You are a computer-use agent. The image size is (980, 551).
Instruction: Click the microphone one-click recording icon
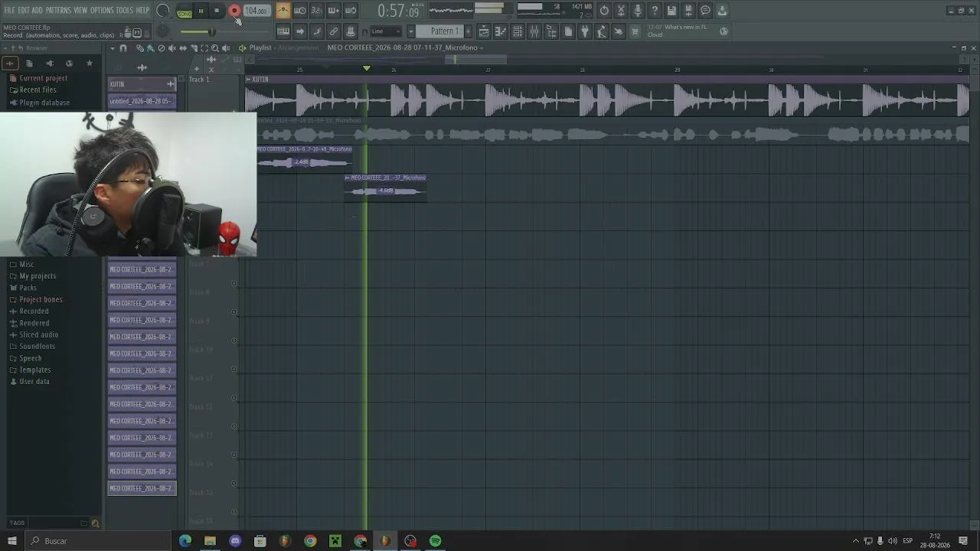tap(638, 11)
